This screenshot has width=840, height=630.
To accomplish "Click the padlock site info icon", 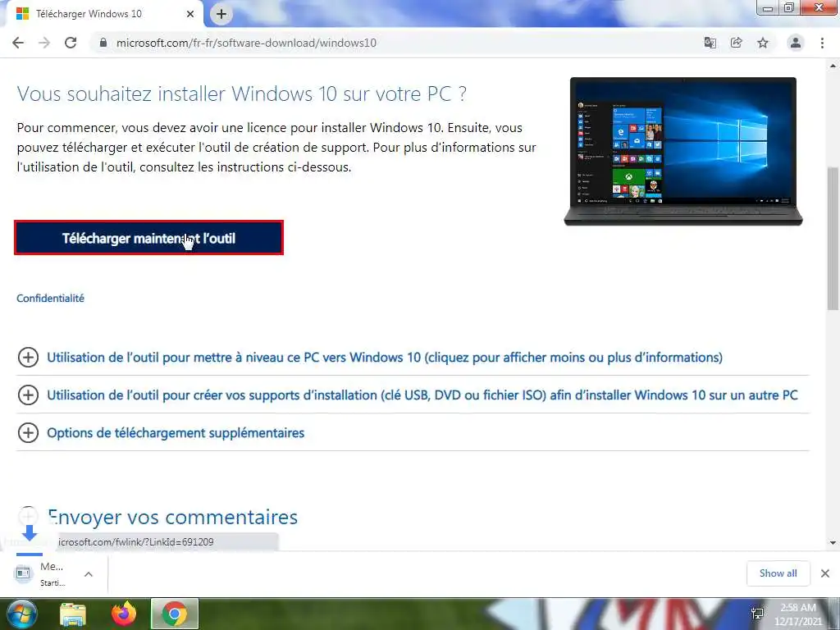I will click(103, 43).
